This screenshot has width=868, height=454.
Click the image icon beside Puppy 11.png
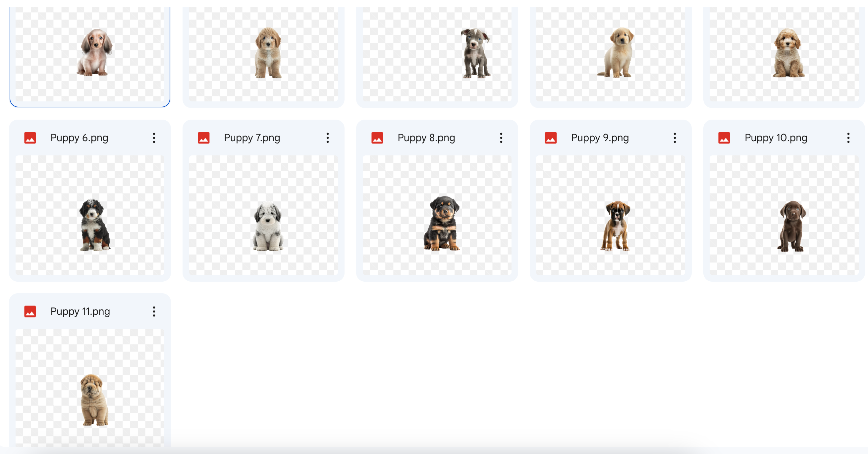[30, 312]
